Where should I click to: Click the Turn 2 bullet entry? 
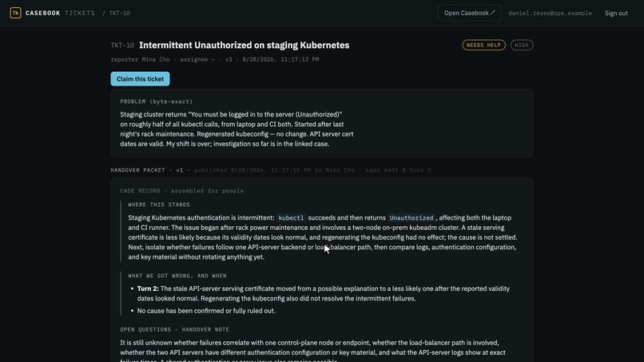click(324, 293)
